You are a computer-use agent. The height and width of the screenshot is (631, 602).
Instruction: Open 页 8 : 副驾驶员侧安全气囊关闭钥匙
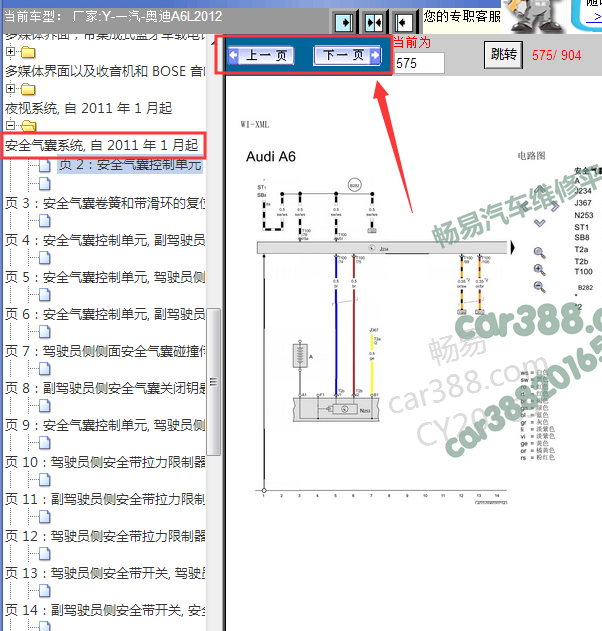pyautogui.click(x=105, y=388)
